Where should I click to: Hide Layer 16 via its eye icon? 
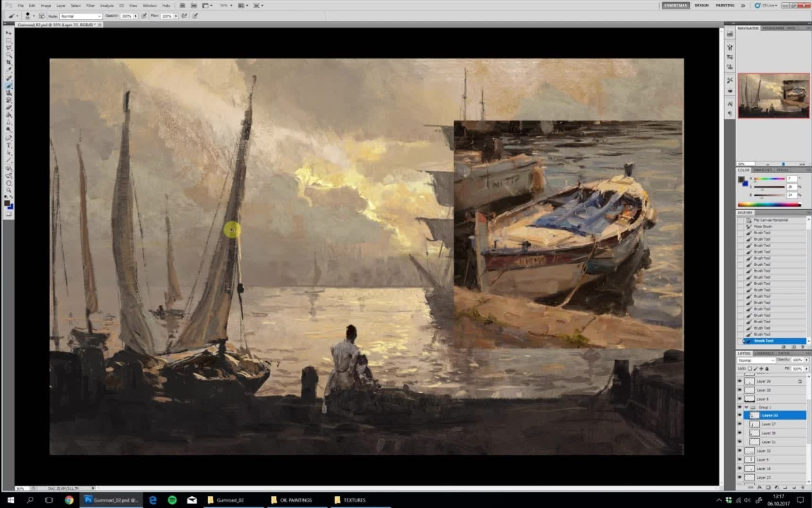[740, 468]
